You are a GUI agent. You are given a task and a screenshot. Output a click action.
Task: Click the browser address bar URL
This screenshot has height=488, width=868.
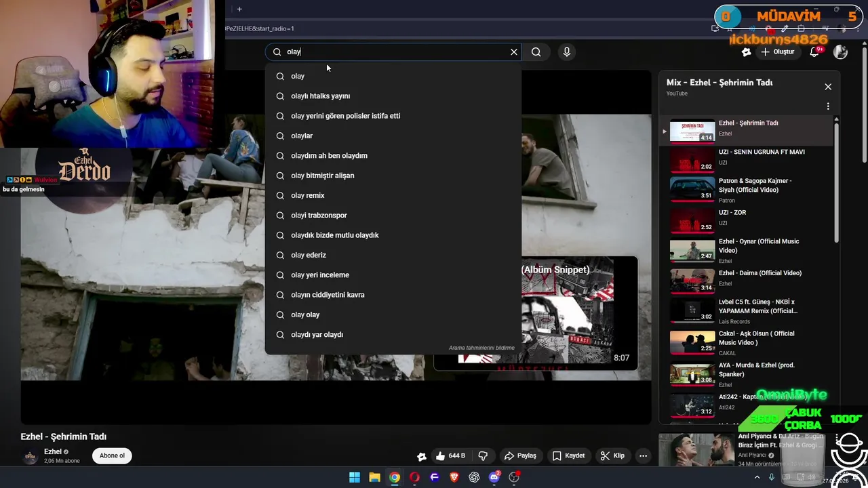click(x=260, y=28)
